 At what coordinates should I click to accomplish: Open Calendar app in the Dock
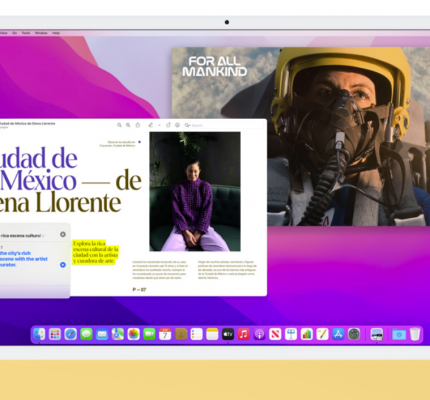point(165,334)
